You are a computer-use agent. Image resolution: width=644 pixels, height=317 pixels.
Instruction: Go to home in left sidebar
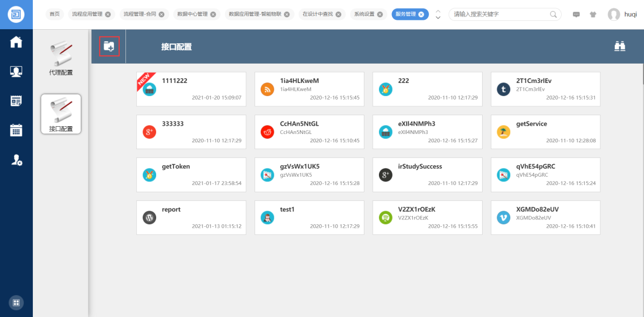[x=16, y=42]
